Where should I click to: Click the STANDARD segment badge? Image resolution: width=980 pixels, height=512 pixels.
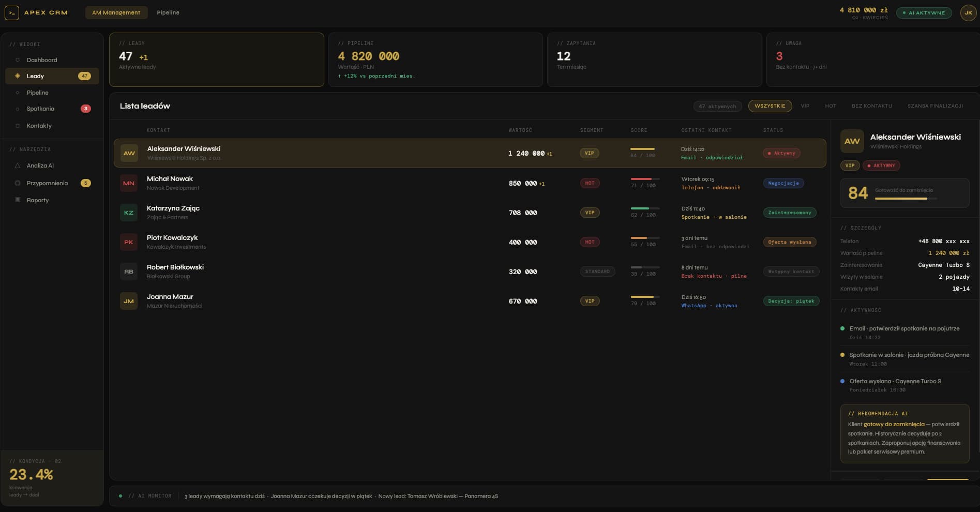597,272
